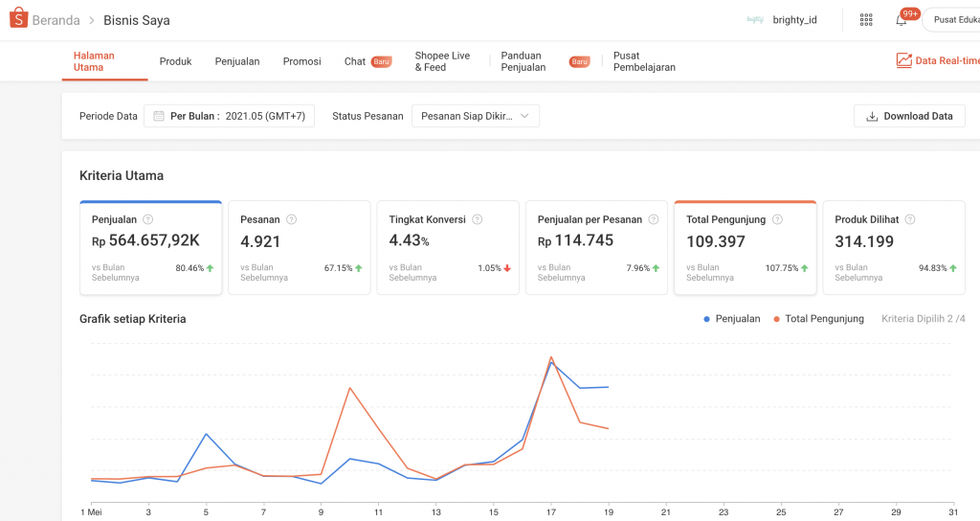Switch to the Promosi tab
The image size is (980, 521).
[301, 61]
